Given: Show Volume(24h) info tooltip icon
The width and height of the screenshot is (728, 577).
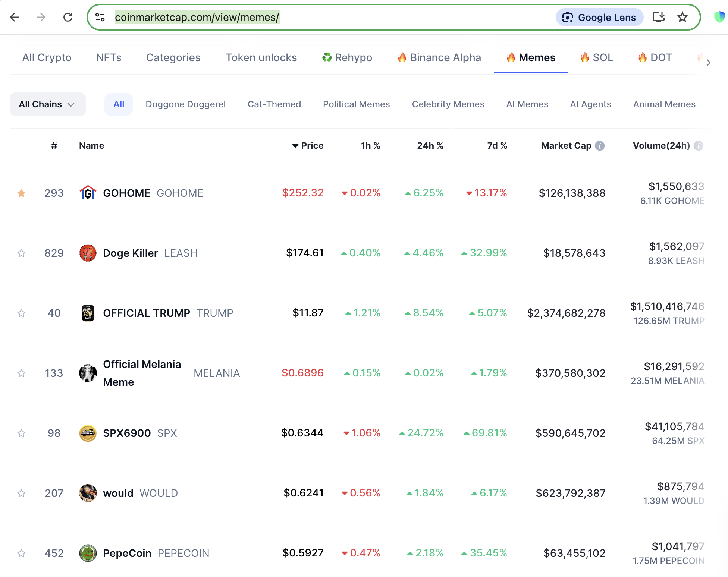Looking at the screenshot, I should [699, 146].
